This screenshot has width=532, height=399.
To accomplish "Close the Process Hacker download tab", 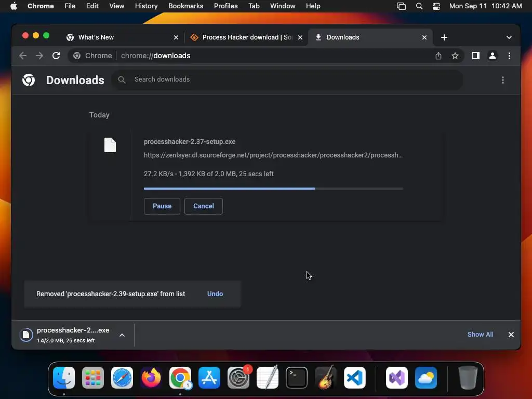I will pyautogui.click(x=300, y=37).
